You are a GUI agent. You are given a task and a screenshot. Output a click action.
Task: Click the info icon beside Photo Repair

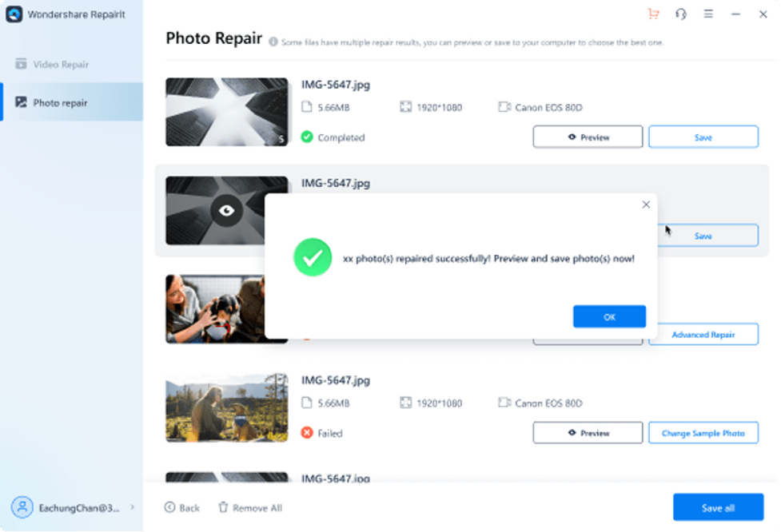[273, 42]
